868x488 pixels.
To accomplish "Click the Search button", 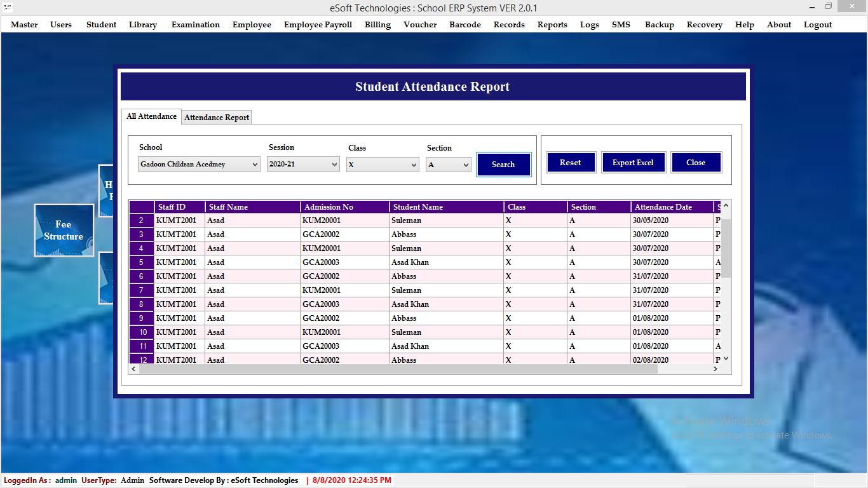I will (x=503, y=165).
